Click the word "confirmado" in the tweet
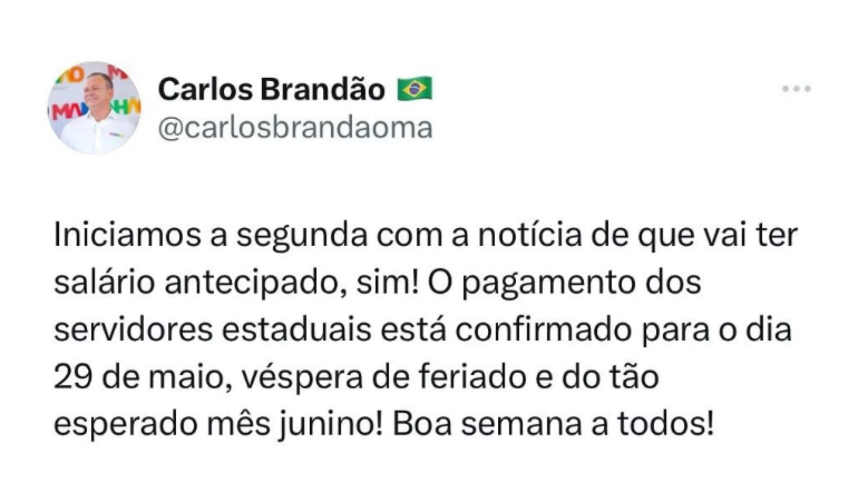 543,330
